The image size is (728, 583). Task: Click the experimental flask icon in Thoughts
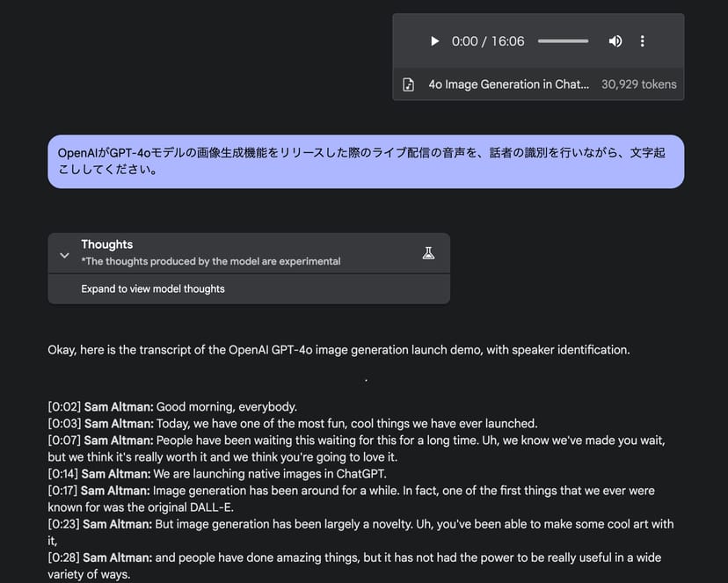428,253
